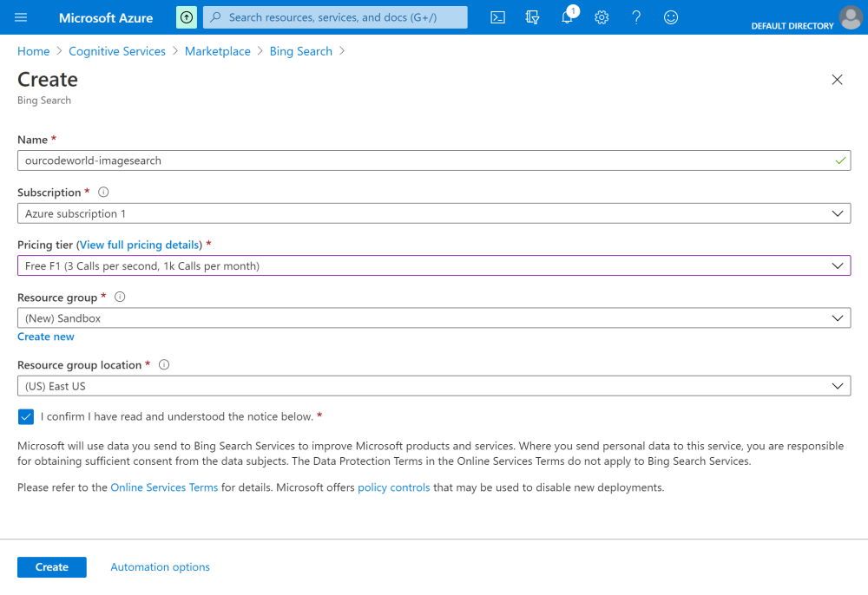Open portal settings gear
This screenshot has height=595, width=868.
tap(602, 17)
